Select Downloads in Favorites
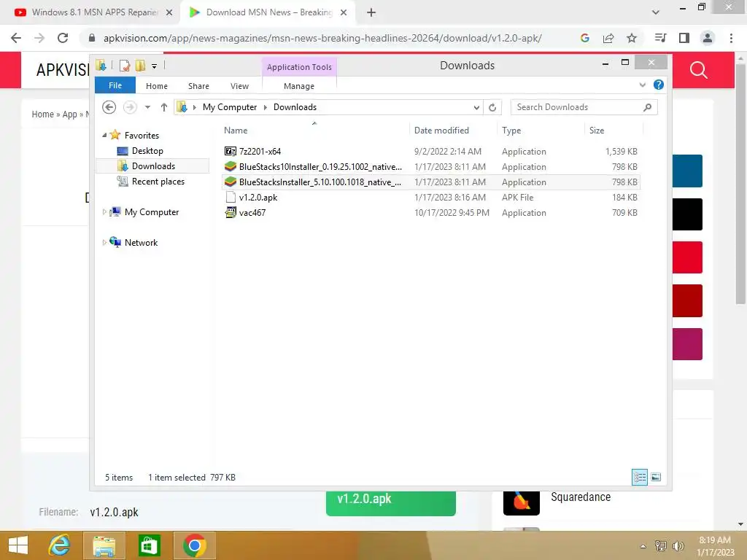Image resolution: width=747 pixels, height=560 pixels. click(153, 166)
